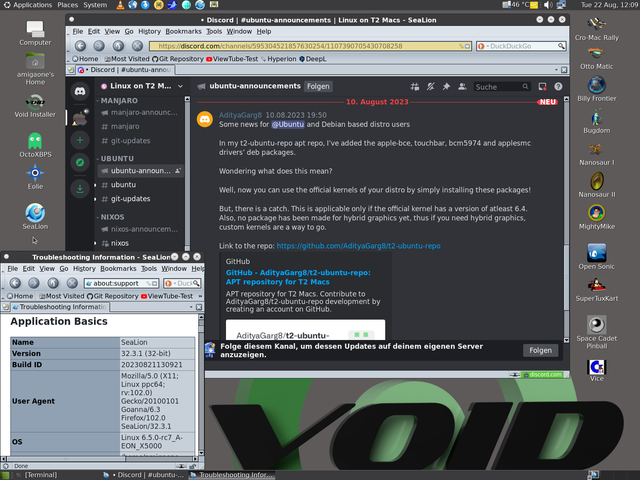
Task: Click the volume icon in top panel
Action: [x=548, y=5]
